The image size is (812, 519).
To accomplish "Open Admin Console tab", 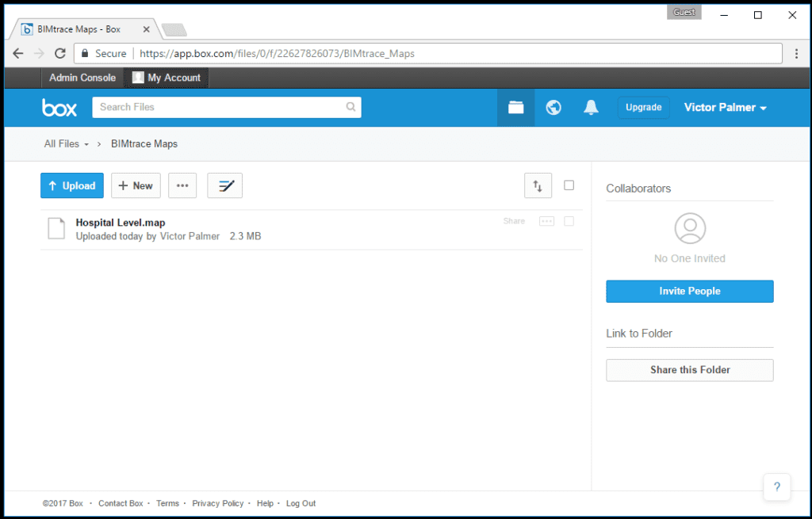I will click(82, 78).
